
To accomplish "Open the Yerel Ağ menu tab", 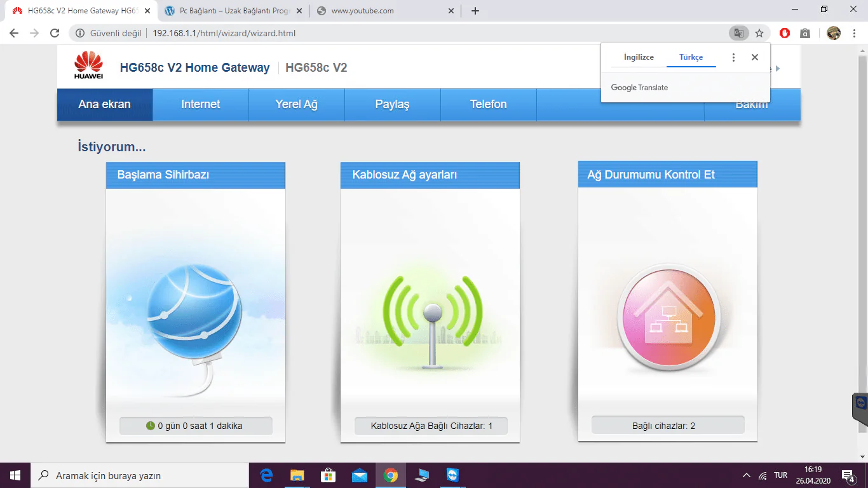I will click(296, 104).
